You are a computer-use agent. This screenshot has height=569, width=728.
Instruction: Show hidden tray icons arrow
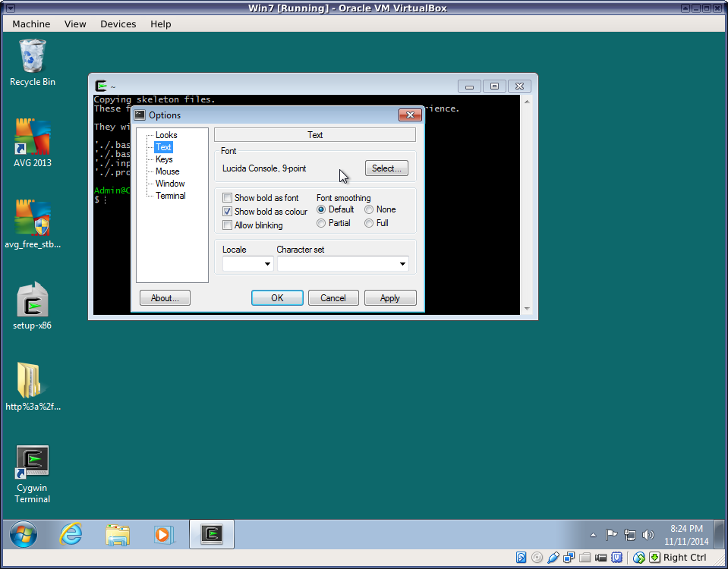click(593, 535)
